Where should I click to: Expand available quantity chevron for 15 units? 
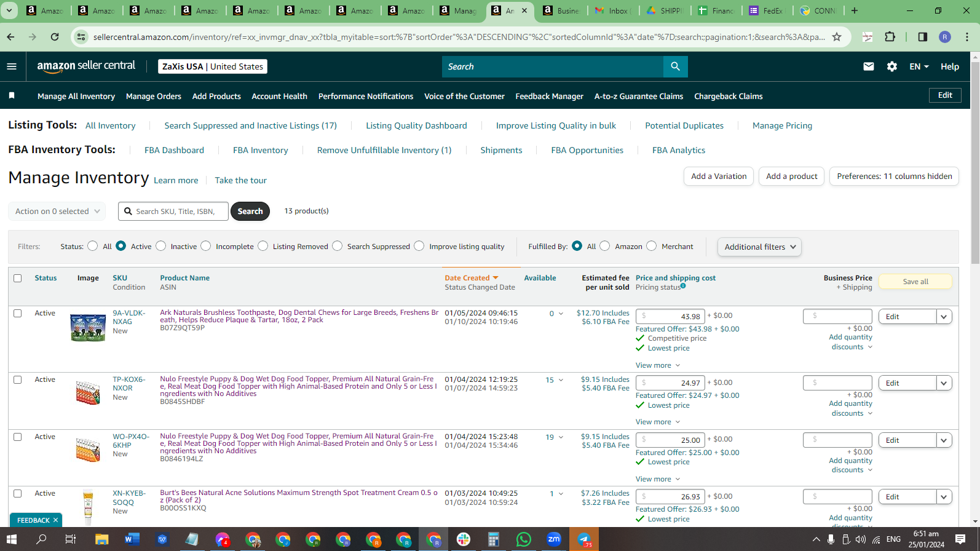click(561, 380)
